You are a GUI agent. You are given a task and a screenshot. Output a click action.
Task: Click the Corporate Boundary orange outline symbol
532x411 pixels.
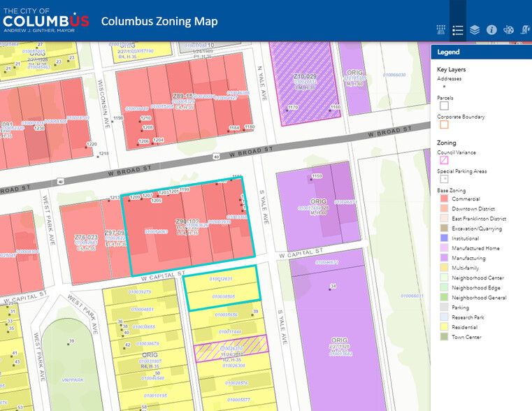tap(443, 125)
